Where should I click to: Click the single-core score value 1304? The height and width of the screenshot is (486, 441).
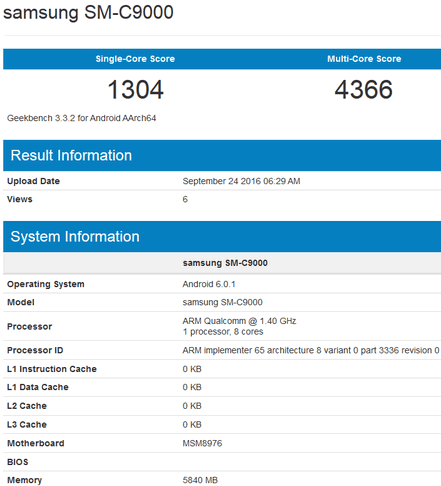tap(136, 90)
